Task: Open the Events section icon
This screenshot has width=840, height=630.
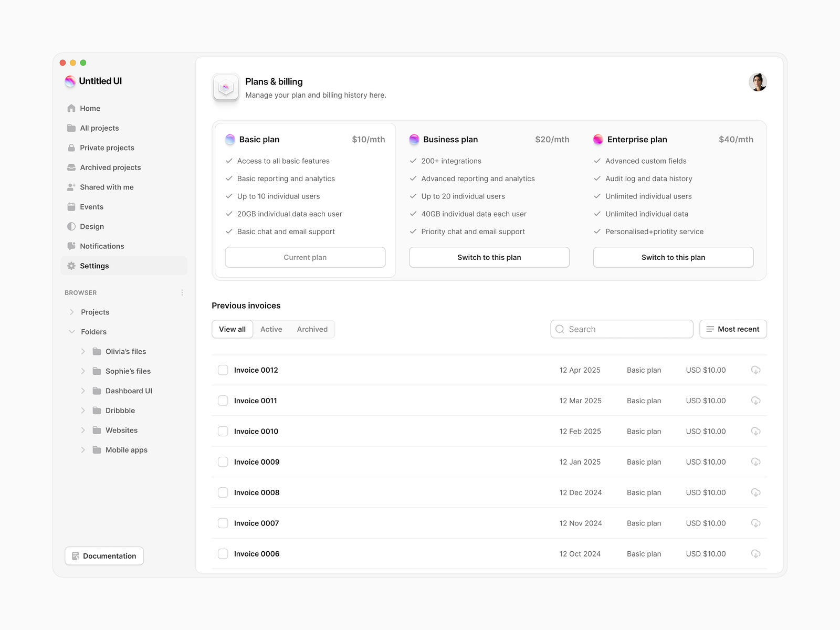Action: [71, 206]
